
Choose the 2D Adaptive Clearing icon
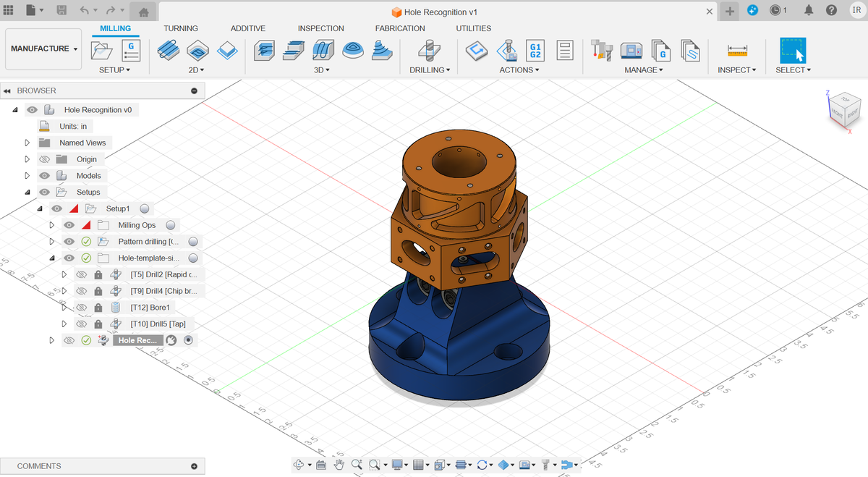[168, 50]
